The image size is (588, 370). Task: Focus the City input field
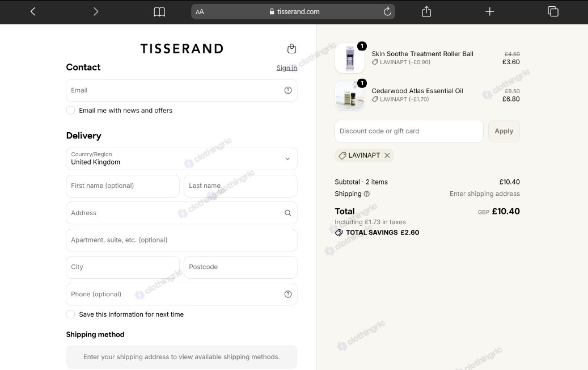122,267
